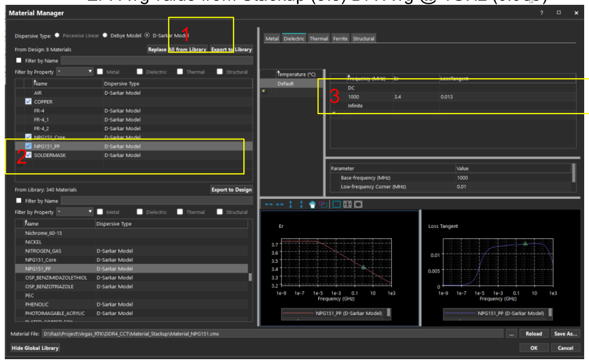This screenshot has width=589, height=364.
Task: Click Hide Global Library button
Action: (x=35, y=348)
